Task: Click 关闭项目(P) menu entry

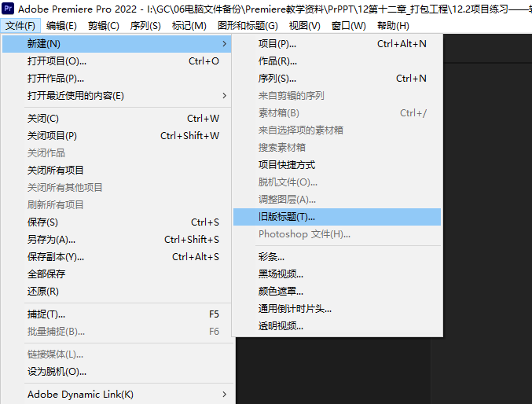Action: [52, 136]
